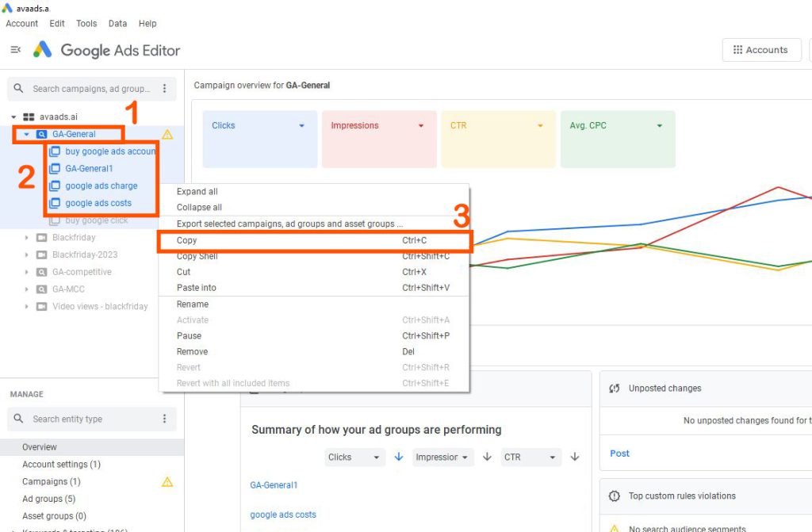Click the Search campaigns, ad groups field
812x532 pixels.
point(91,89)
